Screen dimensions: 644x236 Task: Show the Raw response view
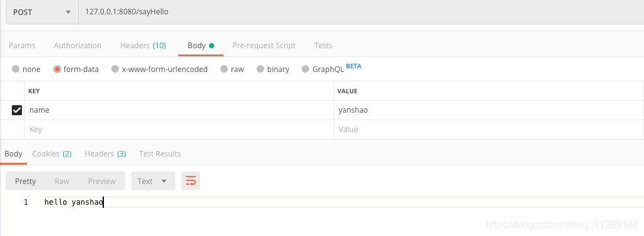pyautogui.click(x=62, y=181)
